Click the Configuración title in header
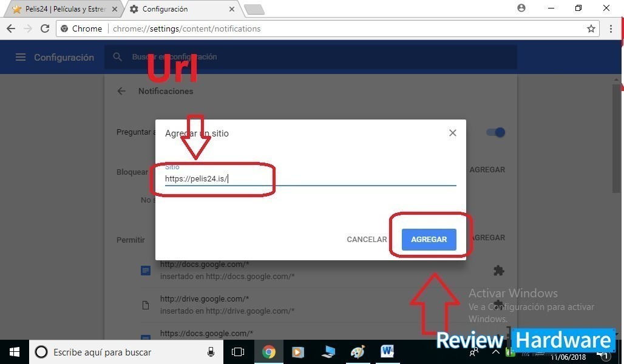Image resolution: width=624 pixels, height=364 pixels. pyautogui.click(x=64, y=57)
